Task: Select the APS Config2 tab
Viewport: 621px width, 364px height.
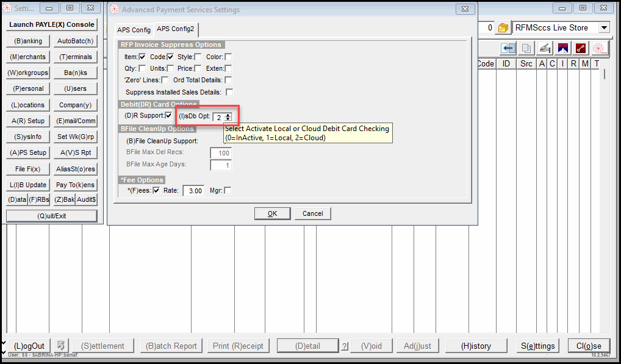Action: (x=176, y=29)
